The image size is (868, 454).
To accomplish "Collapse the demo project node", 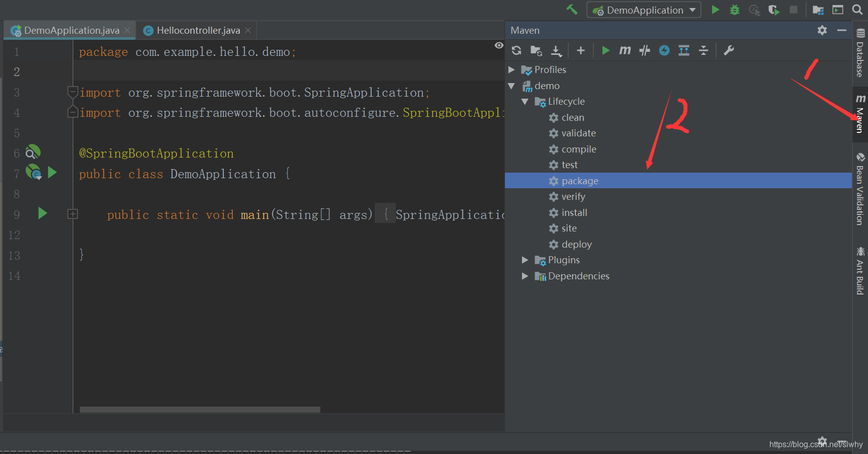I will (x=511, y=86).
